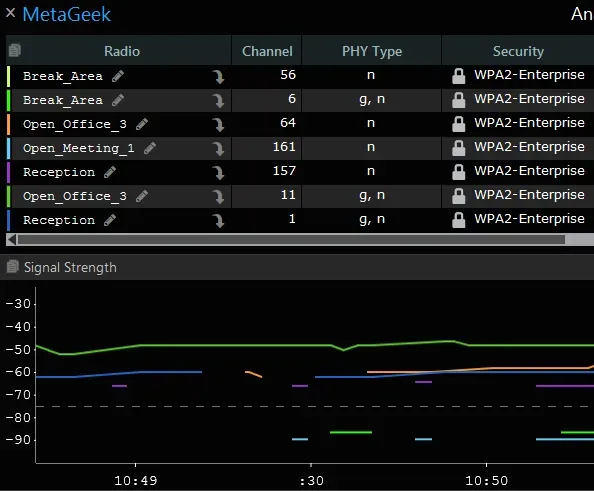Click the copy icon in the Radio table header
The image size is (594, 491).
click(x=15, y=50)
